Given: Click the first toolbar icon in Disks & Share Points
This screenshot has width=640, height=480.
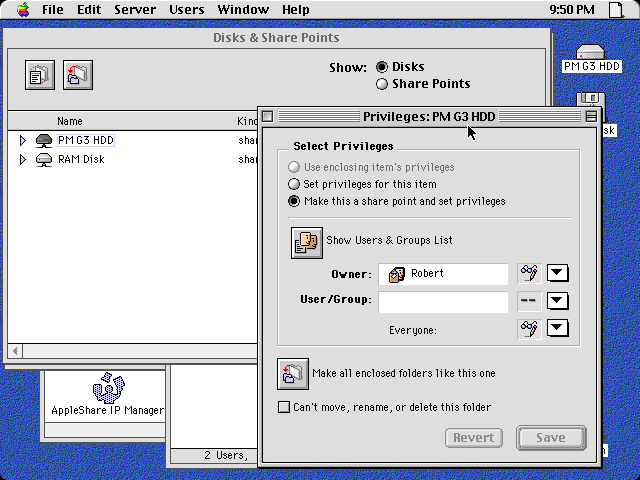Looking at the screenshot, I should pyautogui.click(x=40, y=75).
